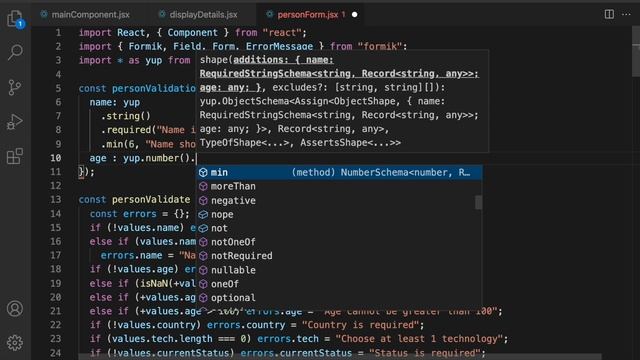The image size is (640, 360).
Task: Click the Split Editor icon
Action: click(609, 14)
